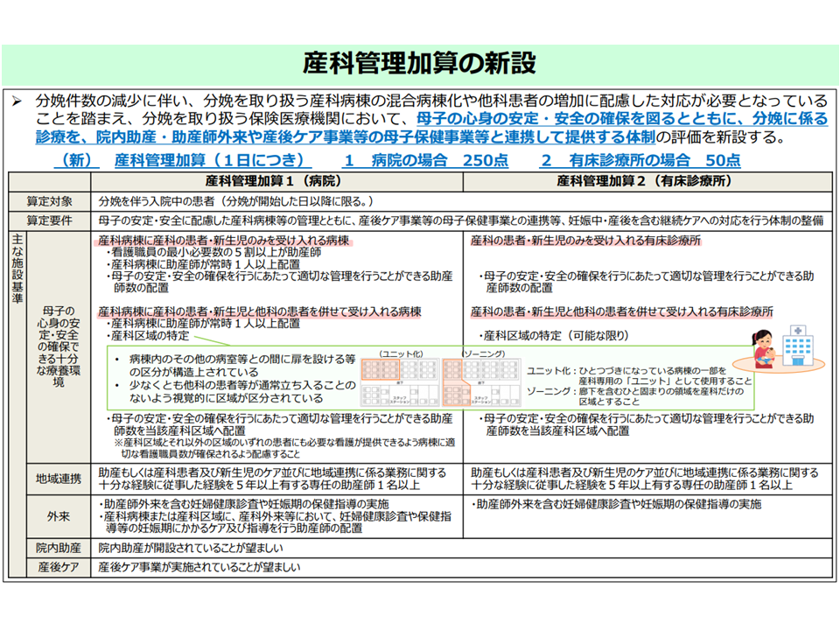Image resolution: width=840 pixels, height=630 pixels.
Task: Click the underlined heading （新）産科管理加算（１日につき）
Action: (x=182, y=160)
